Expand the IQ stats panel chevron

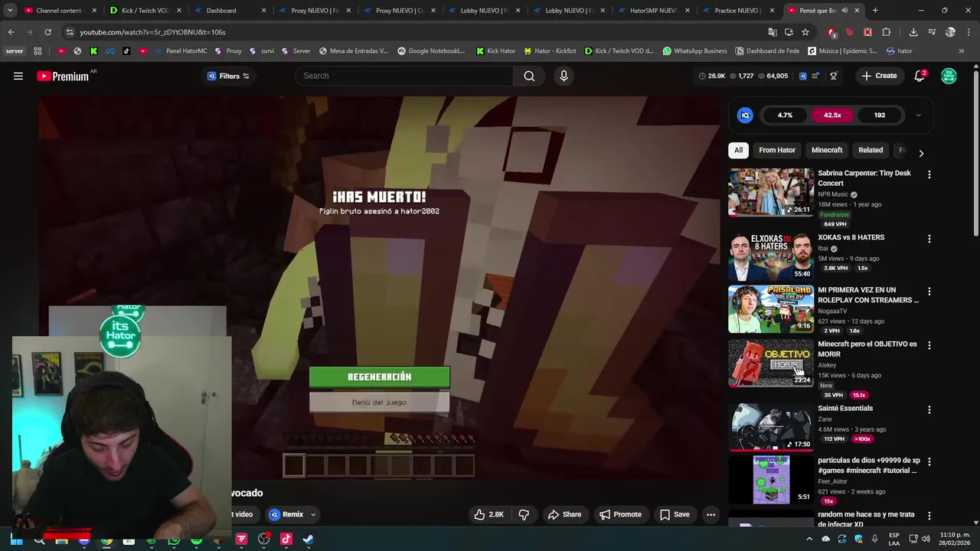[x=918, y=116]
